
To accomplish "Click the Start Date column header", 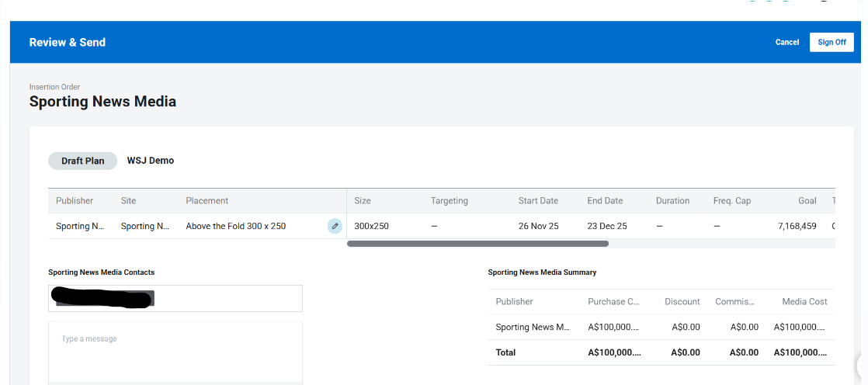I will (538, 200).
